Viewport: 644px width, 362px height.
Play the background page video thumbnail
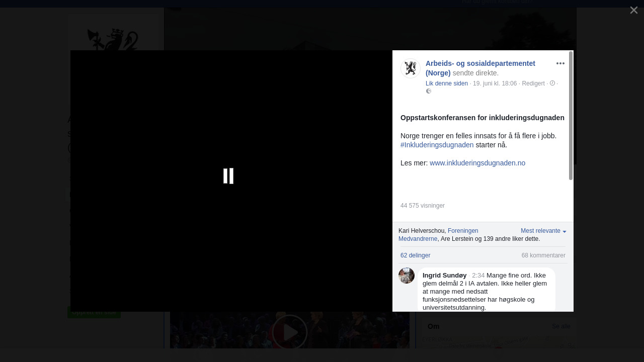[x=290, y=332]
